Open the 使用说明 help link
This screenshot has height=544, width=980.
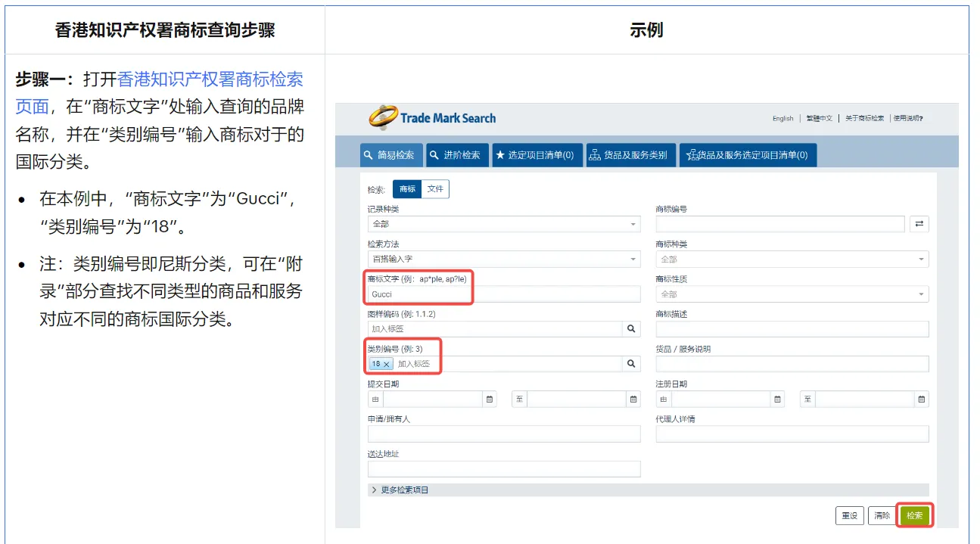click(908, 118)
